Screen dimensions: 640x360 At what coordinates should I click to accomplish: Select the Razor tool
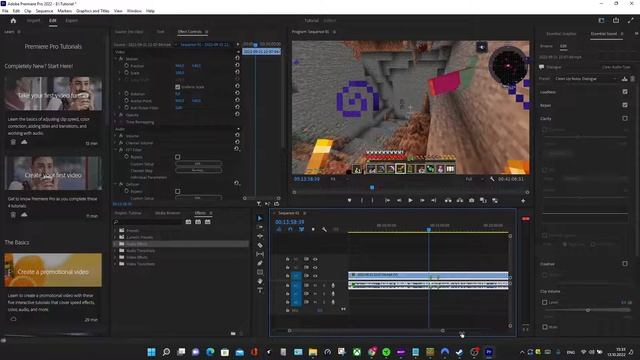coord(260,245)
